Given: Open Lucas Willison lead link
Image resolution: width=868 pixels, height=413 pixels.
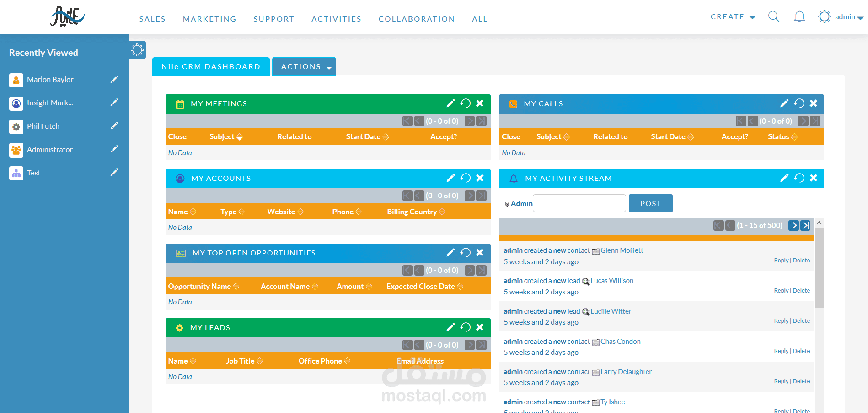Looking at the screenshot, I should [x=612, y=281].
